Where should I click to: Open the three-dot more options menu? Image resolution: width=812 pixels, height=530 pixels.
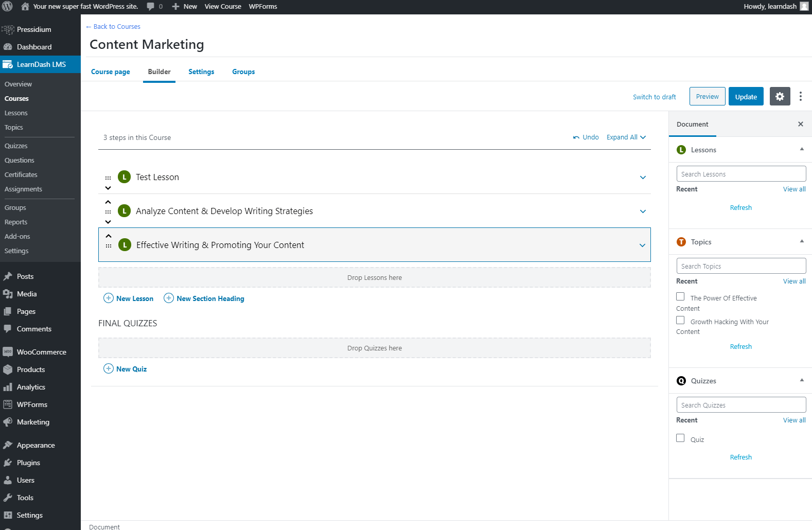pos(801,96)
